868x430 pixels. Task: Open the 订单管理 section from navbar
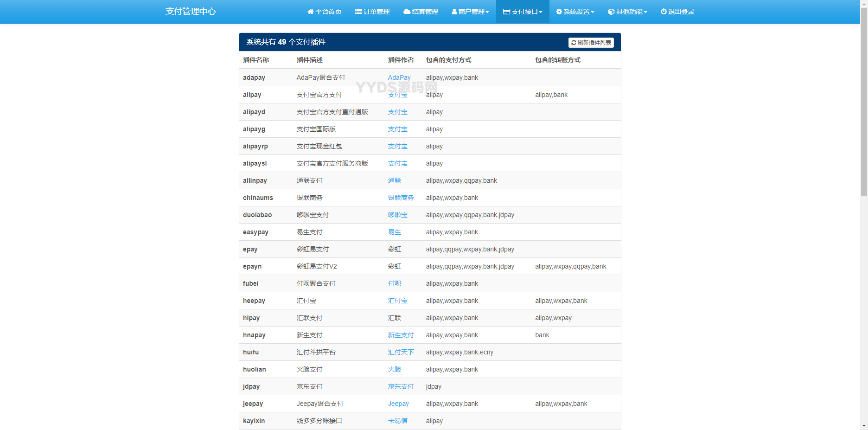pos(372,12)
